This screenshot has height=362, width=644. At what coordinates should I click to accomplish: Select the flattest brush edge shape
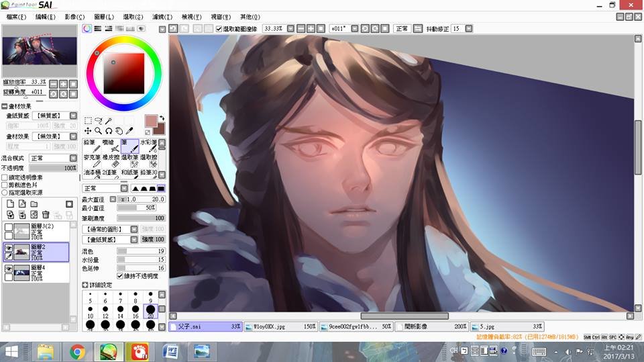[x=161, y=189]
